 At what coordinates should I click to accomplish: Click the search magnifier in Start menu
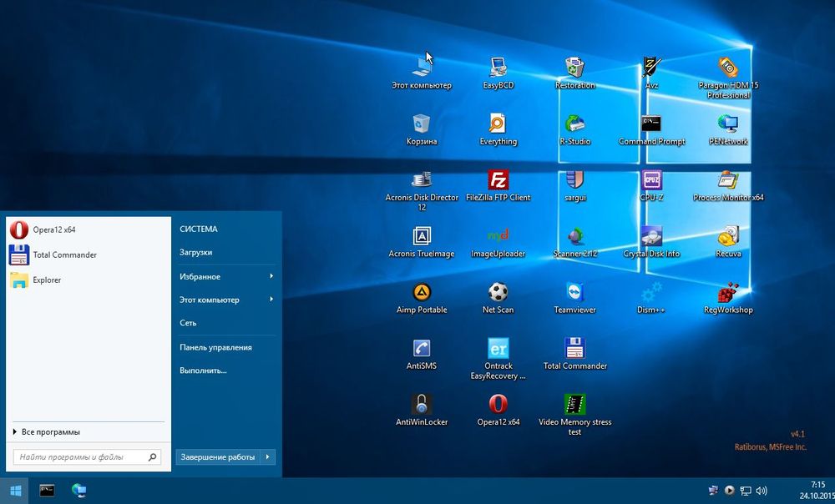click(x=152, y=456)
